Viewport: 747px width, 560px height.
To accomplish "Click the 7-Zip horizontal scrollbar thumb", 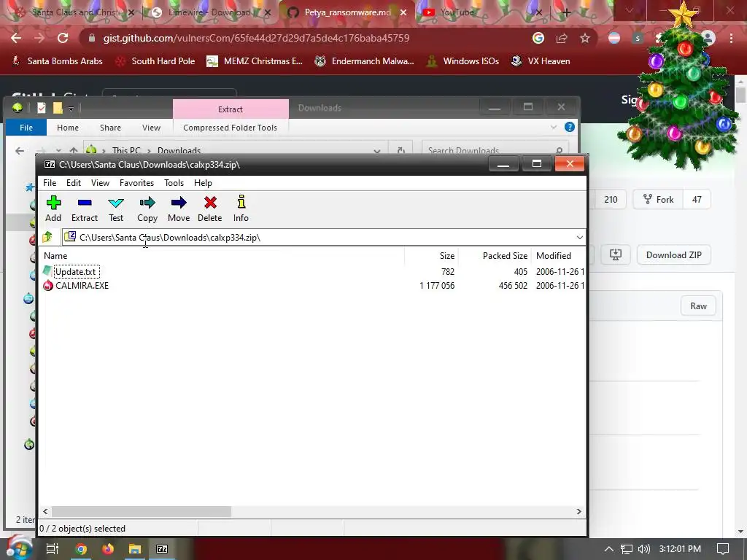I will coord(142,511).
